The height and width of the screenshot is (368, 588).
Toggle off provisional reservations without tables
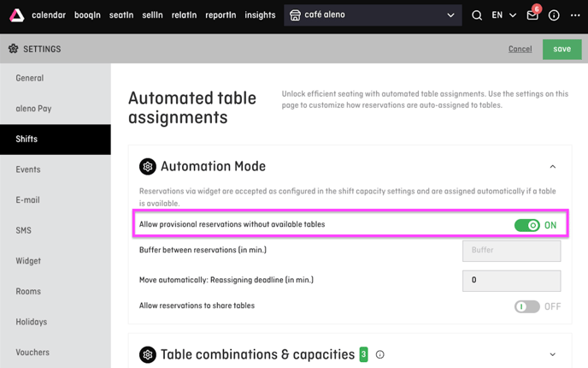(526, 225)
